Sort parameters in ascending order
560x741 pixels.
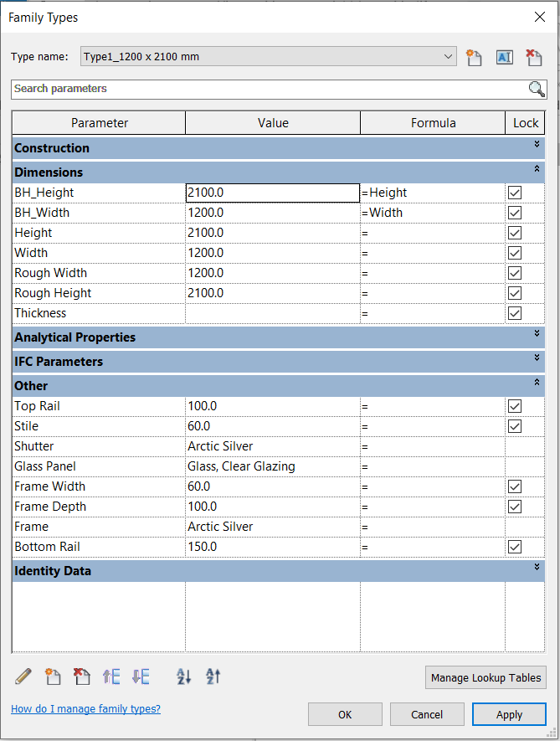(184, 677)
